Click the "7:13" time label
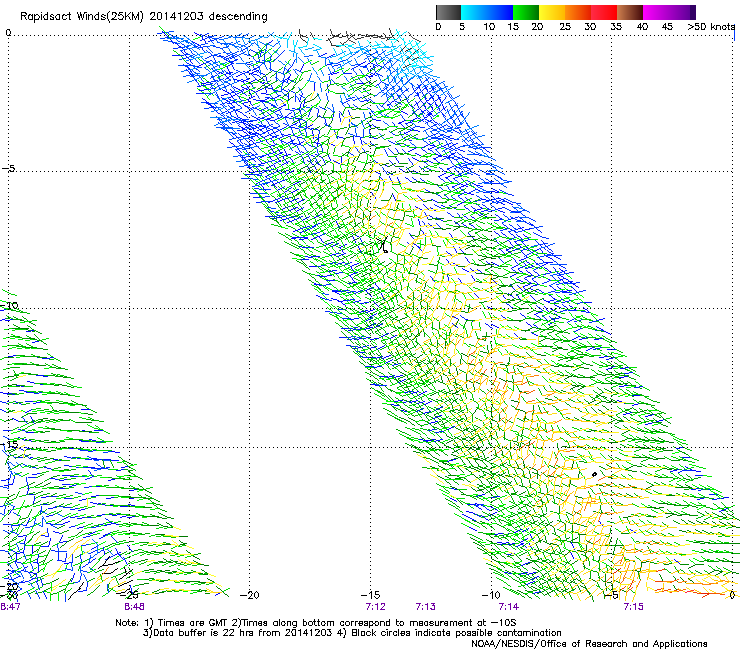This screenshot has width=740, height=650. click(425, 607)
